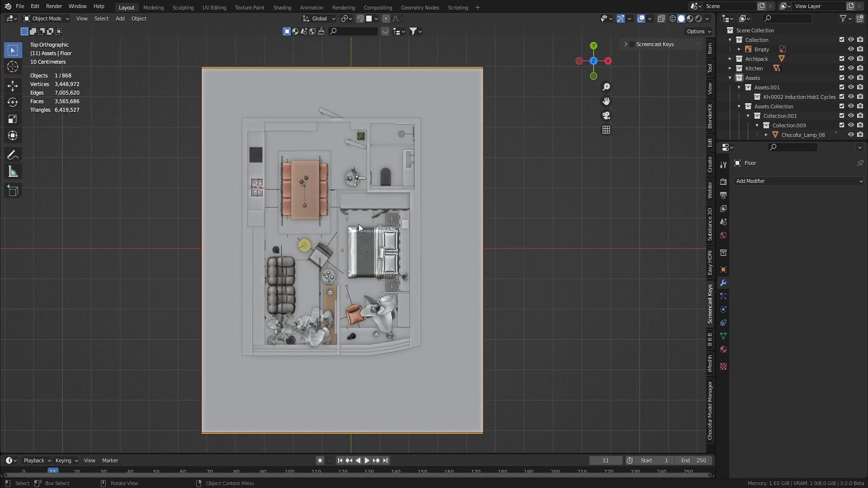Toggle the perspective/orthographic grid icon
Image resolution: width=868 pixels, height=488 pixels.
click(x=606, y=130)
